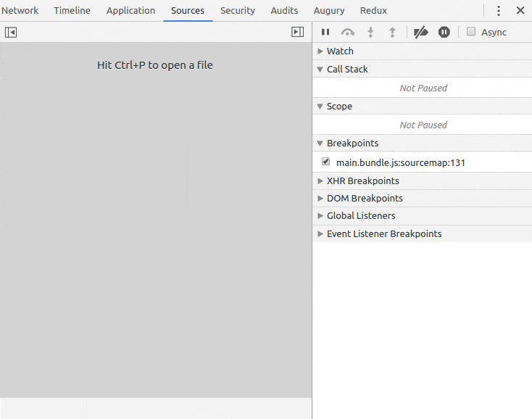The width and height of the screenshot is (532, 419).
Task: Switch to the Network tab
Action: 20,11
